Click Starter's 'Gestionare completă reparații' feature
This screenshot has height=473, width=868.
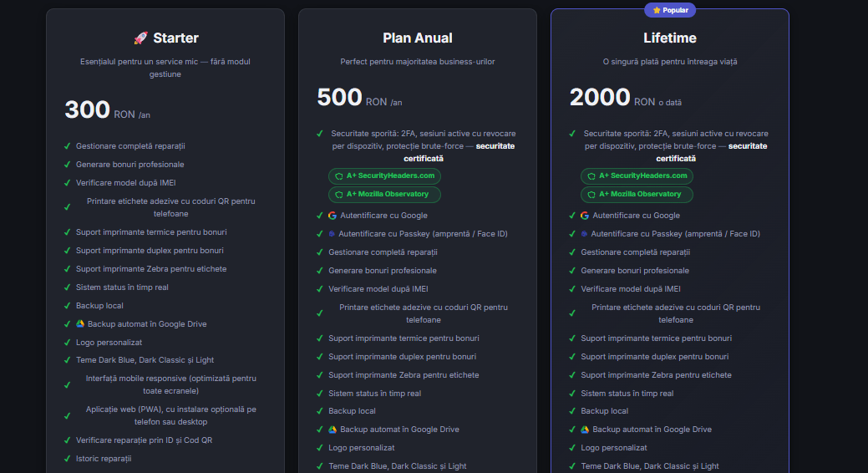pyautogui.click(x=130, y=146)
